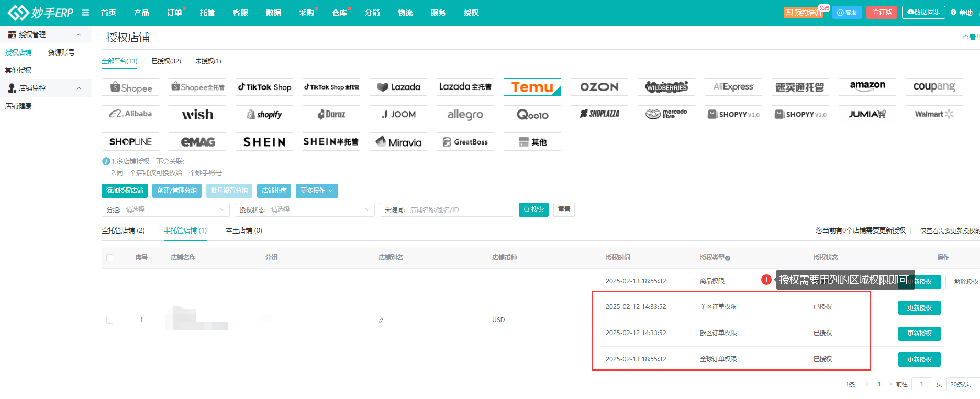Expand the 更多操作 dropdown button
980x399 pixels.
tap(317, 191)
